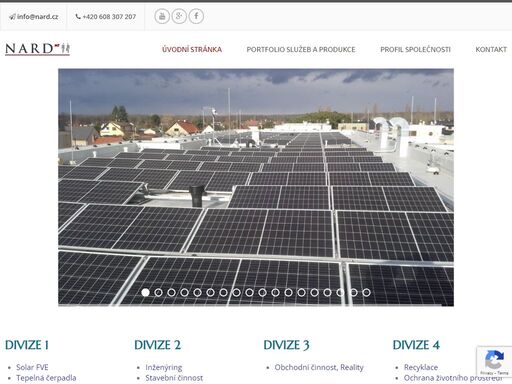The height and width of the screenshot is (384, 512).
Task: Open Profil společnosti menu item
Action: click(415, 49)
